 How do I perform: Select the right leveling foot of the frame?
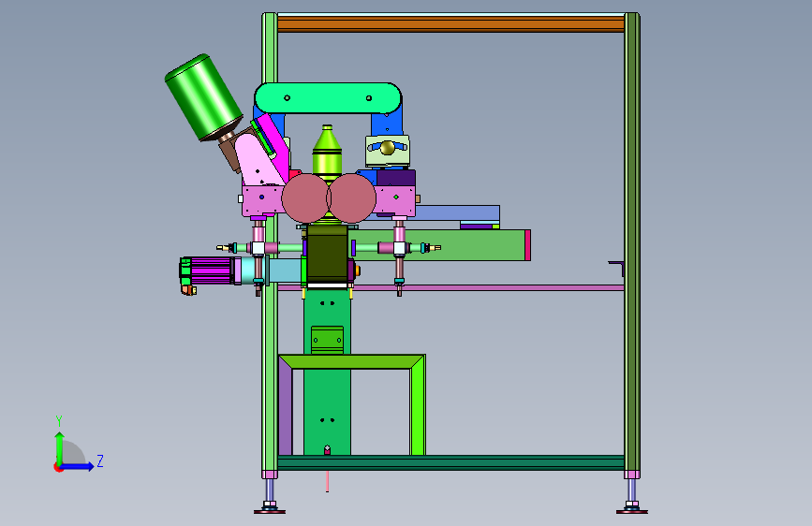[632, 507]
